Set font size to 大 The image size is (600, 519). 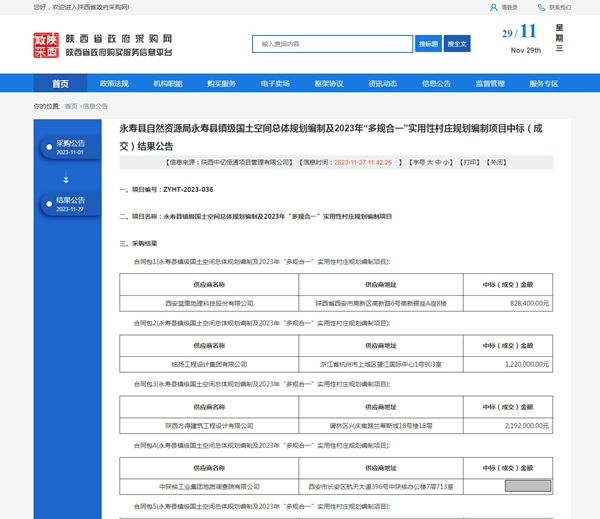coord(429,162)
